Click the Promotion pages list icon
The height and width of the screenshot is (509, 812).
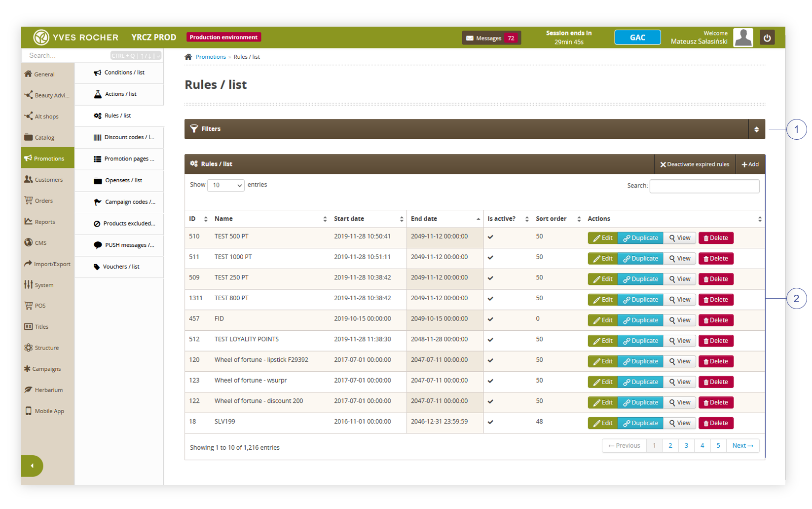click(97, 159)
